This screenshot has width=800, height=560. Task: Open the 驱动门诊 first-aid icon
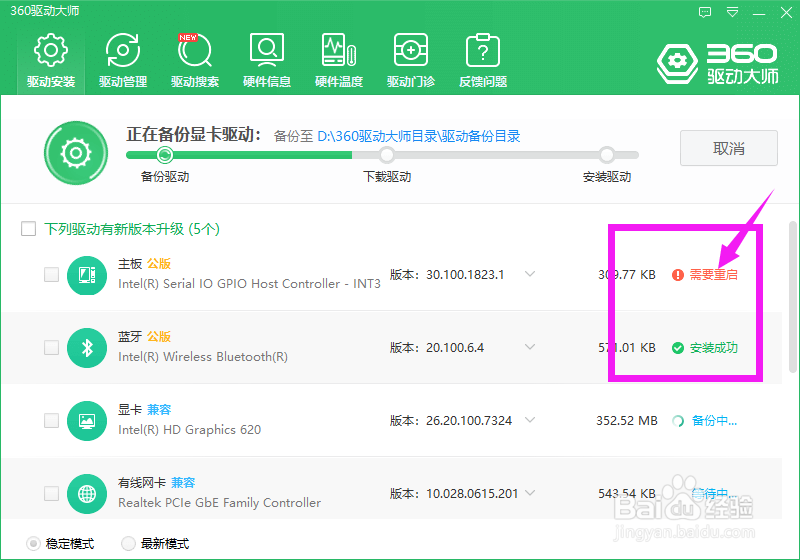point(411,49)
